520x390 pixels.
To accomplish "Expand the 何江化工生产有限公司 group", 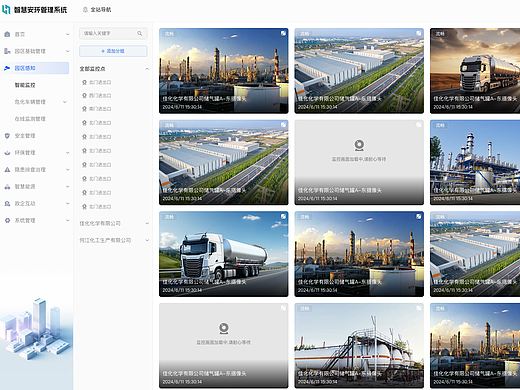I will point(147,240).
